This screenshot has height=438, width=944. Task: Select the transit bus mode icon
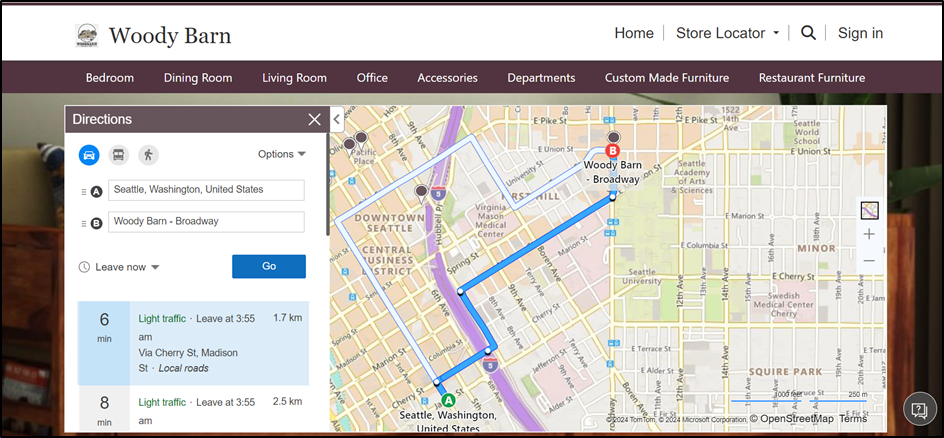click(x=118, y=155)
